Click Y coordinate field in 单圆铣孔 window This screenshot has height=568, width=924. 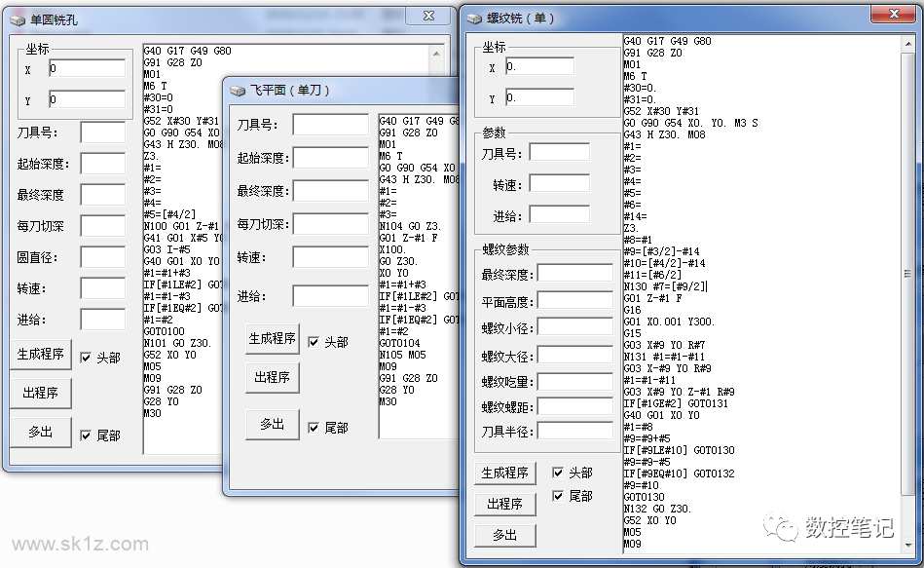(88, 99)
